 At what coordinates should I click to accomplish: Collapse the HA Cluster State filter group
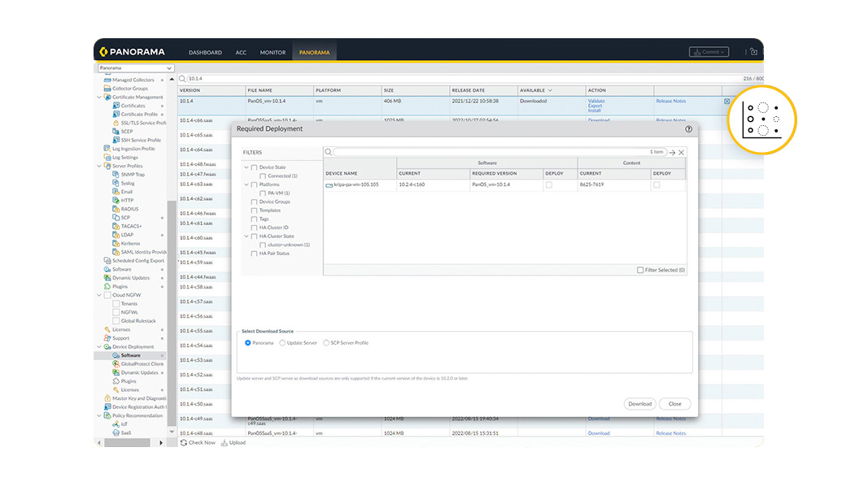(x=246, y=237)
